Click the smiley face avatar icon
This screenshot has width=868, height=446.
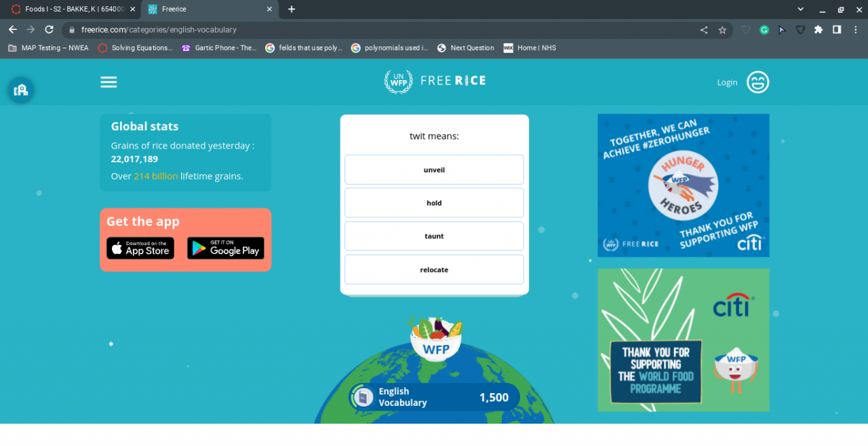[758, 82]
